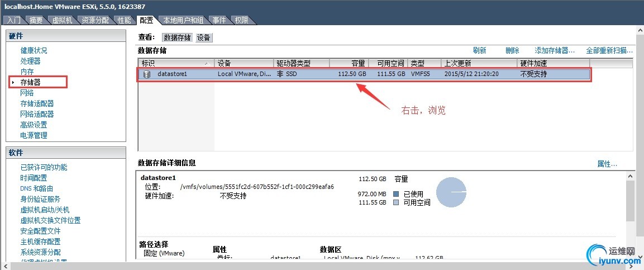Click 111.55 GB free space cell
The height and width of the screenshot is (270, 644).
pos(391,74)
